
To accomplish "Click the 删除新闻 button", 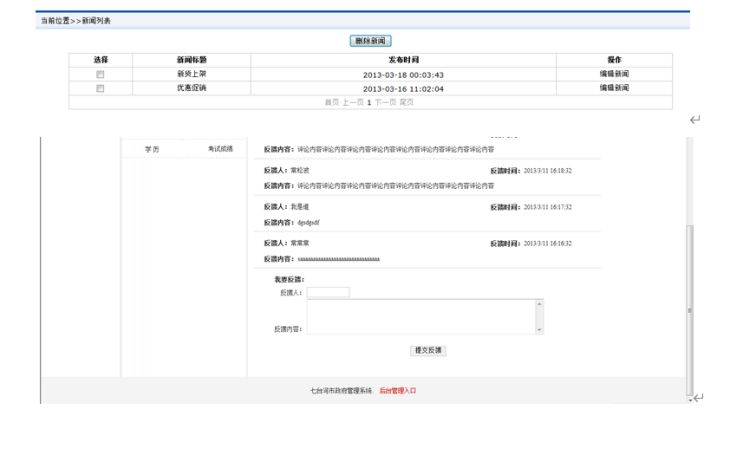I will (370, 41).
